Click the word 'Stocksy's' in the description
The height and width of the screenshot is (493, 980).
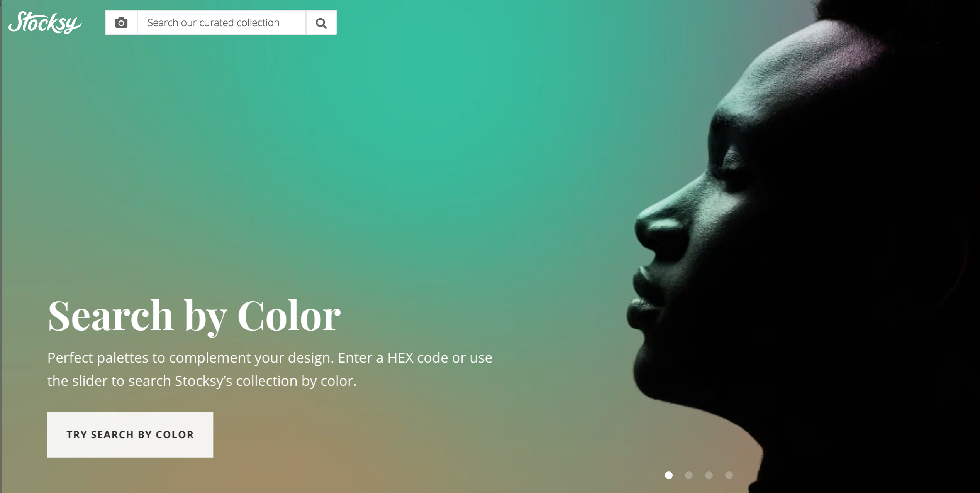pyautogui.click(x=203, y=381)
